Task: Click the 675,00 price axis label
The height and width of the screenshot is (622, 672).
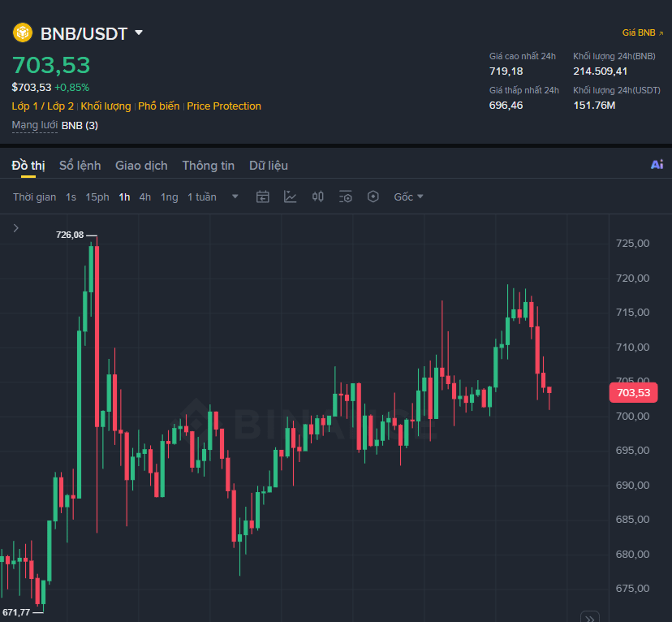Action: coord(632,589)
